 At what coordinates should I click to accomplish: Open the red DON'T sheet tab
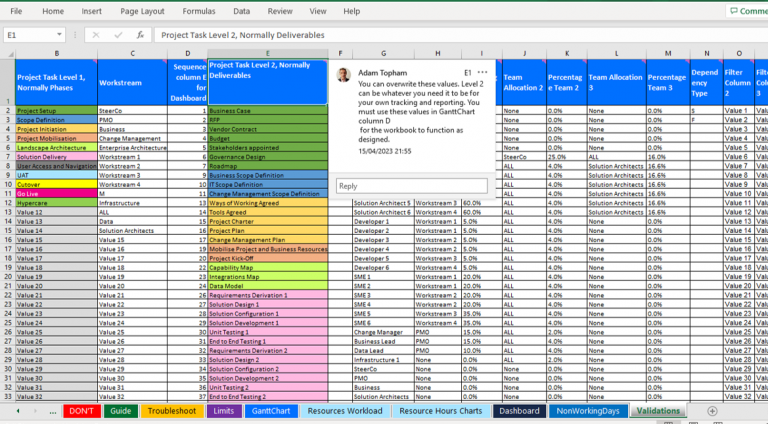click(81, 411)
